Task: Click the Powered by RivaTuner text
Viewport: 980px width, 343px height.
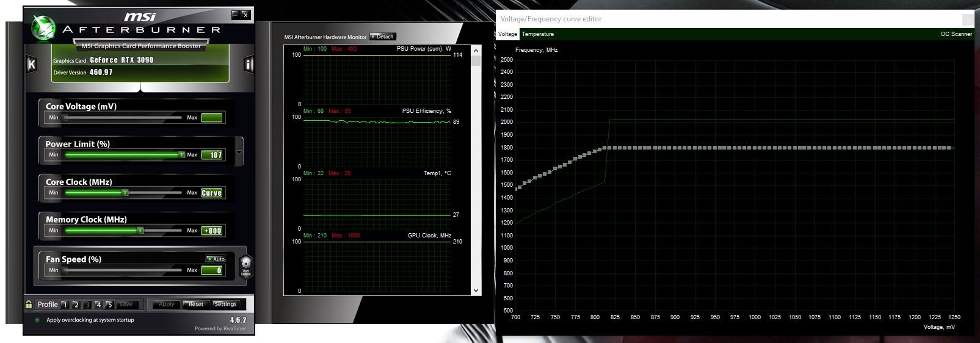Action: click(220, 328)
